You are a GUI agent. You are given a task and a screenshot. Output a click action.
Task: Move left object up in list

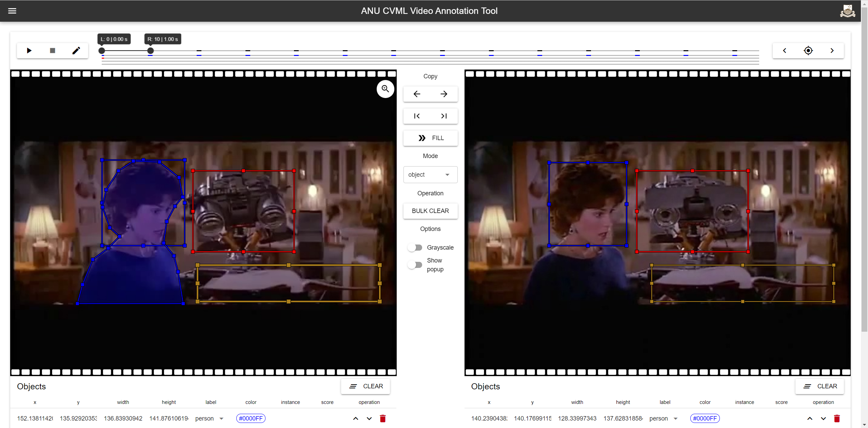point(356,419)
